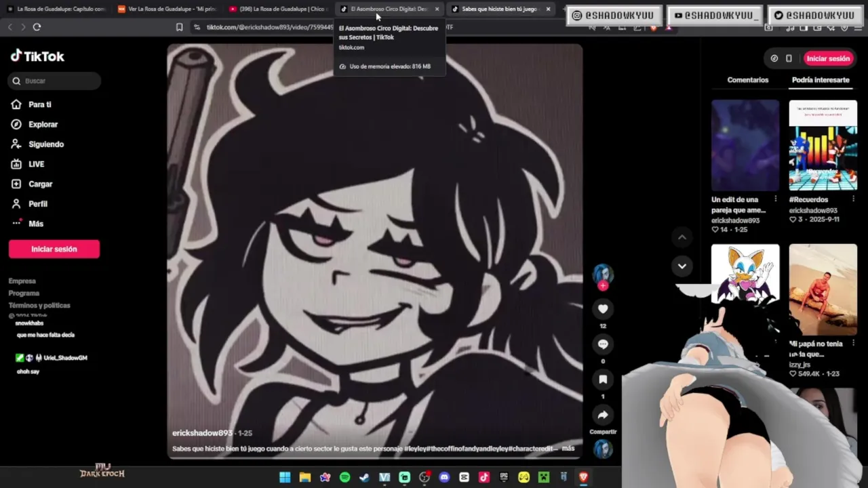Viewport: 868px width, 488px height.
Task: Open Spotify from the taskbar
Action: pyautogui.click(x=344, y=477)
